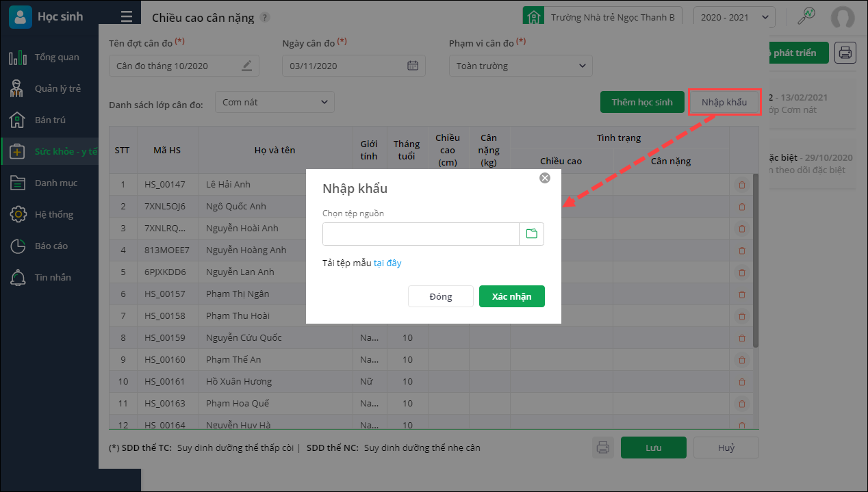Image resolution: width=868 pixels, height=492 pixels.
Task: Delete the Lê Hải Anh row with the trash icon
Action: click(741, 185)
